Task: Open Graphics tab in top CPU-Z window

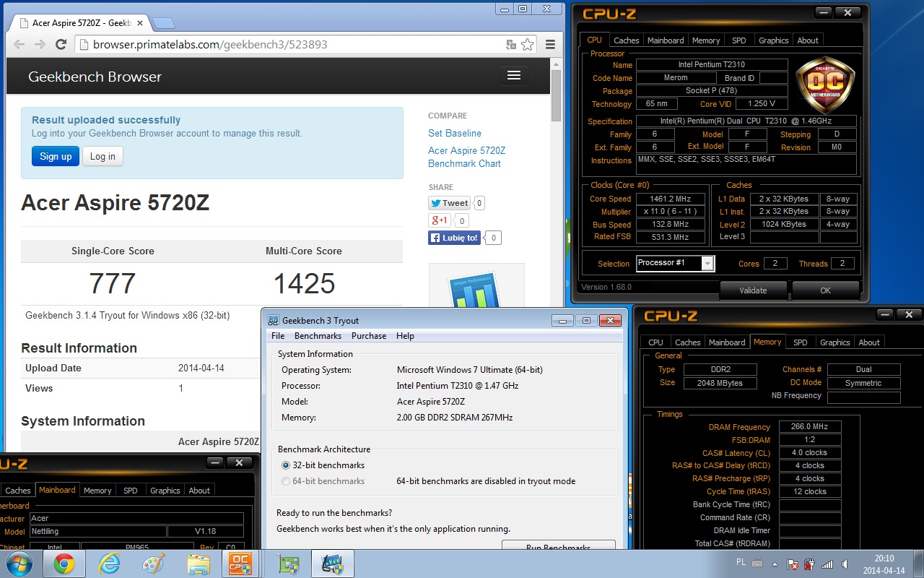Action: coord(773,40)
